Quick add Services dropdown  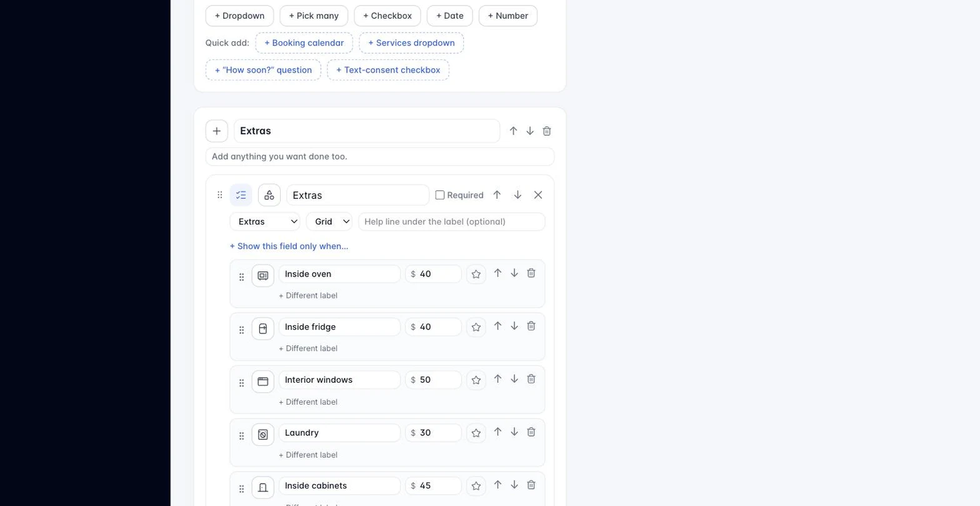[411, 43]
